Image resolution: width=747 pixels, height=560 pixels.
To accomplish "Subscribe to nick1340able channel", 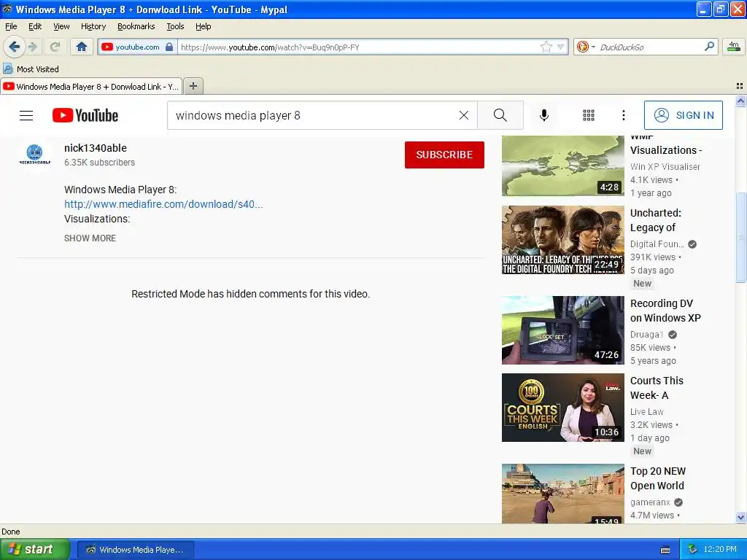I will point(444,155).
